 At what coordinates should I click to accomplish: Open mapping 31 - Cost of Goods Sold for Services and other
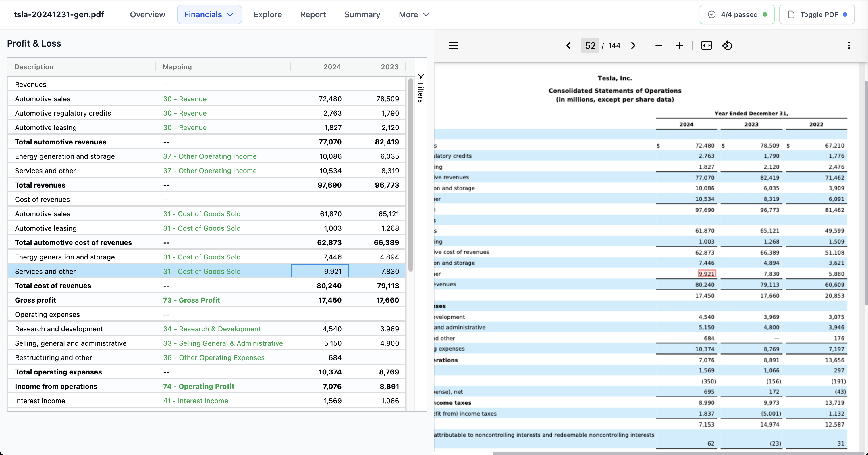pos(202,271)
